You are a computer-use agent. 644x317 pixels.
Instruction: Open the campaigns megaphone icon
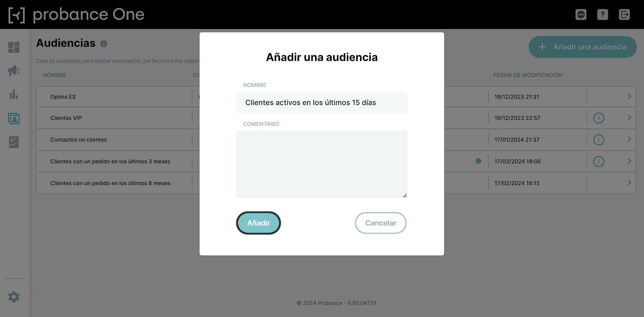click(14, 71)
